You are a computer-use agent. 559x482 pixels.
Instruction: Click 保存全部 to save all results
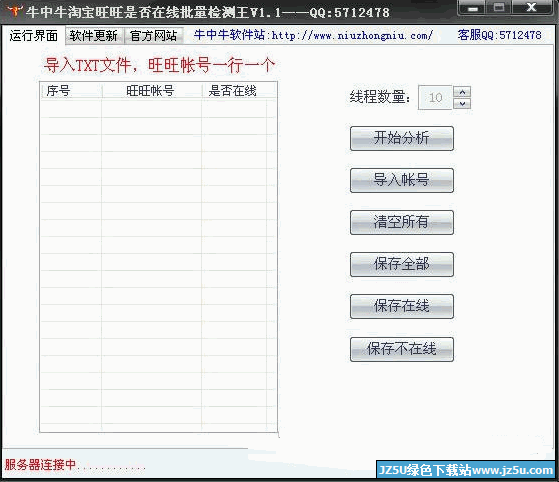(x=402, y=265)
